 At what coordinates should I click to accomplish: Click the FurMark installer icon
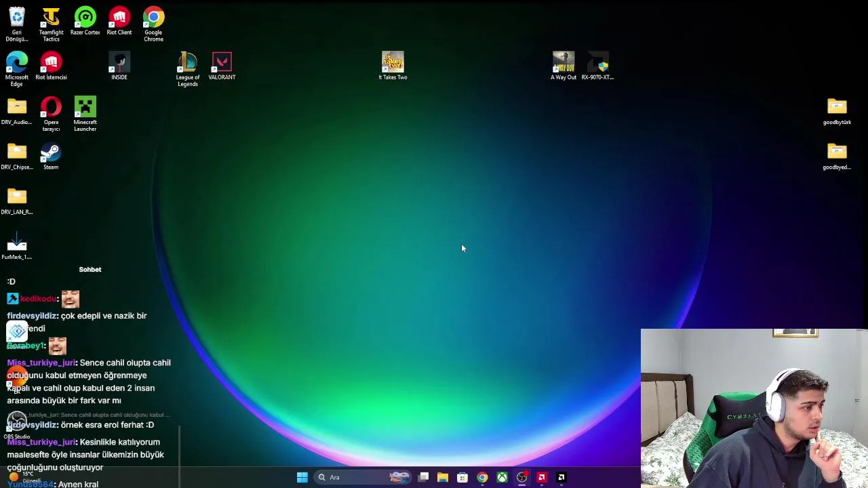16,245
